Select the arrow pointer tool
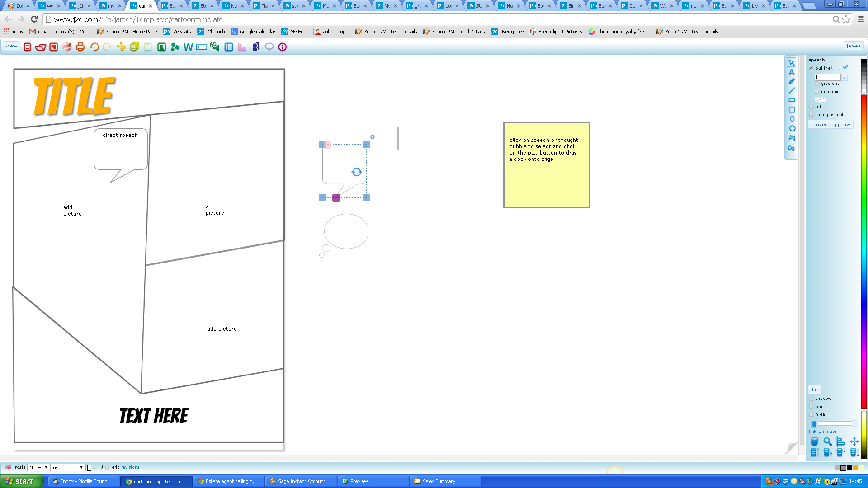The width and height of the screenshot is (868, 488). coord(792,63)
